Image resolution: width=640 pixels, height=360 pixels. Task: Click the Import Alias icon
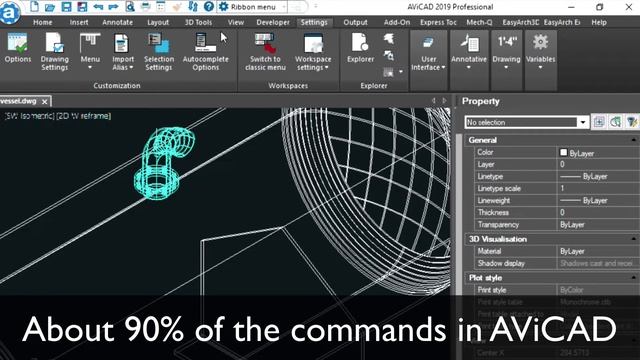point(122,43)
